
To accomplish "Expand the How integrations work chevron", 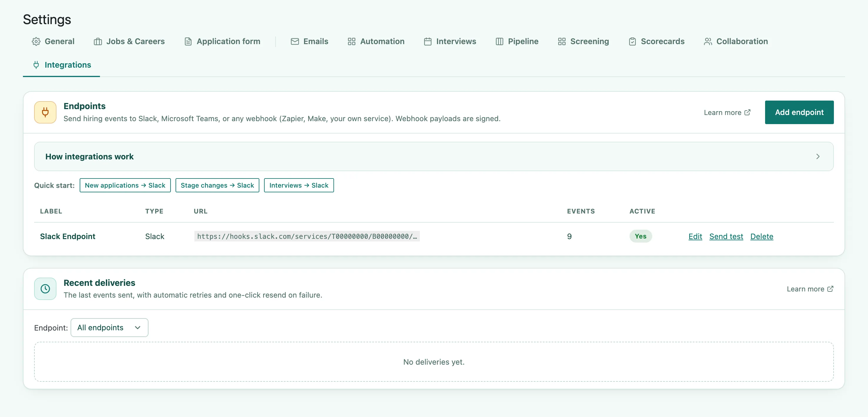I will 818,156.
